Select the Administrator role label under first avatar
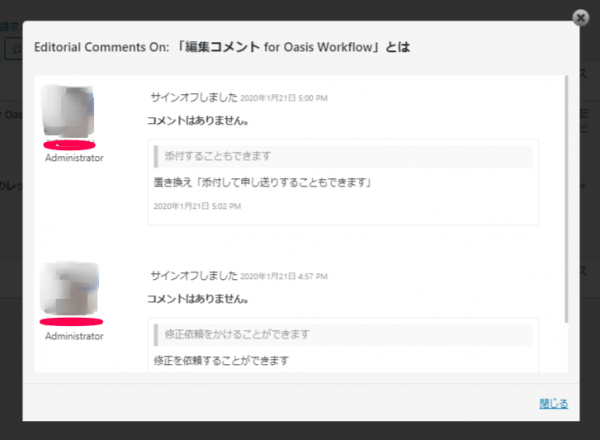This screenshot has width=600, height=440. 74,158
